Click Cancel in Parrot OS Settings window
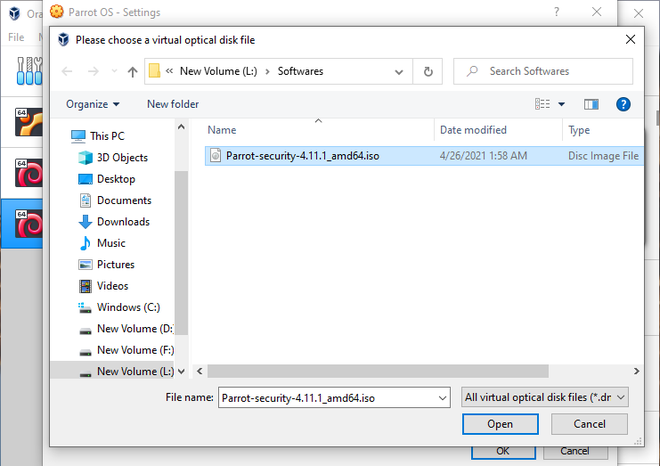 coord(575,451)
